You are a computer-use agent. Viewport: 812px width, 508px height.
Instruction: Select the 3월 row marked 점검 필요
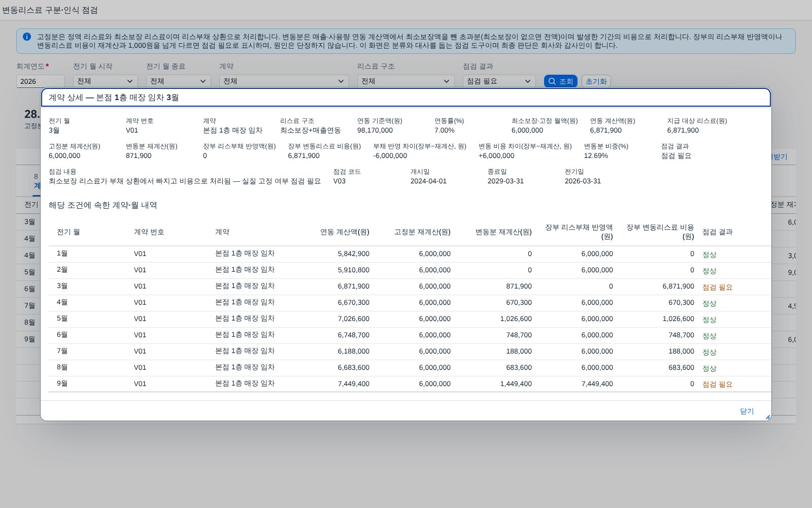tap(410, 287)
